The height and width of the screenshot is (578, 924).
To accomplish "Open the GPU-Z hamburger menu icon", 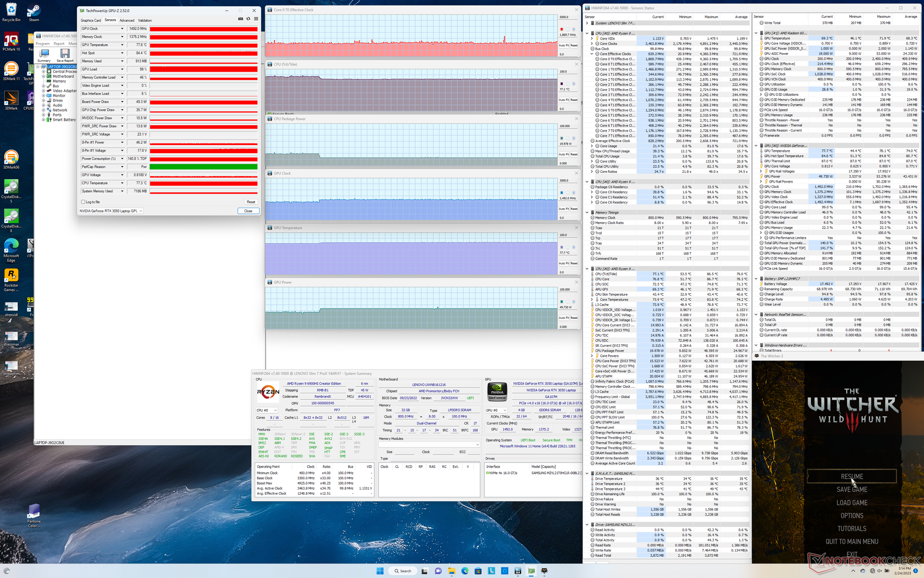I will pyautogui.click(x=256, y=19).
